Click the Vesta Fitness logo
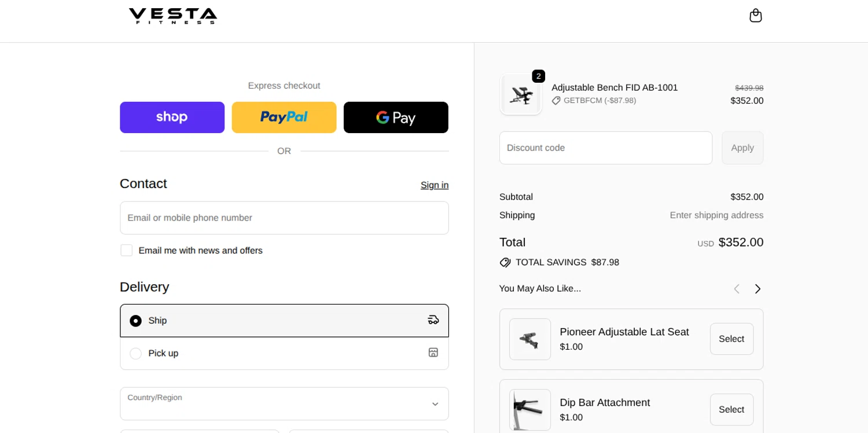 pyautogui.click(x=173, y=16)
